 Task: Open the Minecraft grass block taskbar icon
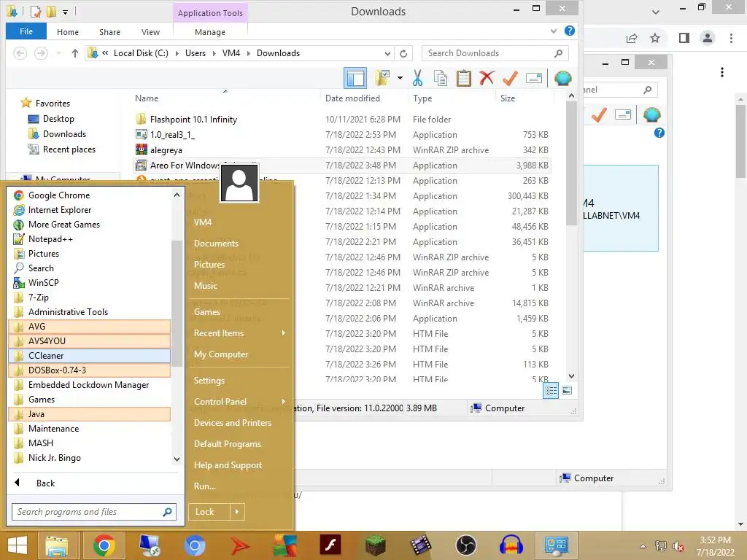[376, 545]
